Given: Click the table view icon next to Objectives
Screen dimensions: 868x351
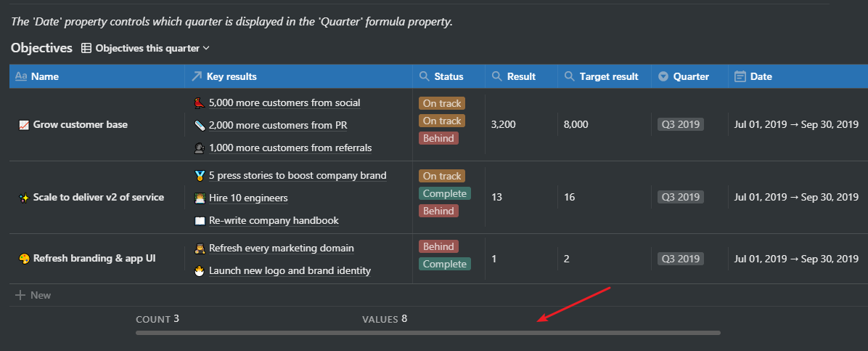Looking at the screenshot, I should [x=86, y=49].
